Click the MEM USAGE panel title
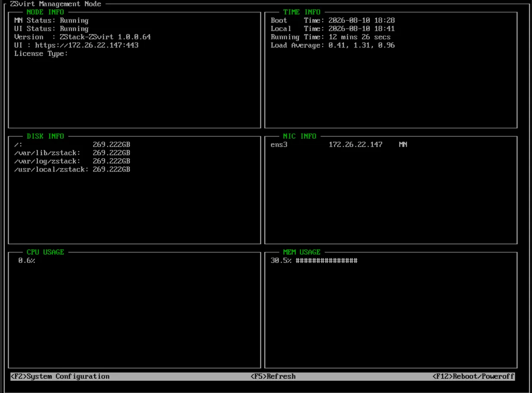This screenshot has height=393, width=532. [x=302, y=252]
